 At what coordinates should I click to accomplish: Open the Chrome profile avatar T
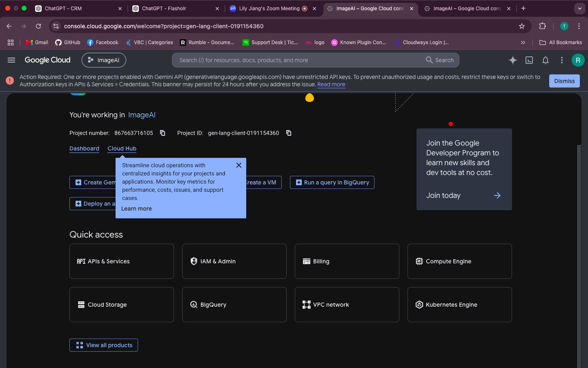(564, 26)
